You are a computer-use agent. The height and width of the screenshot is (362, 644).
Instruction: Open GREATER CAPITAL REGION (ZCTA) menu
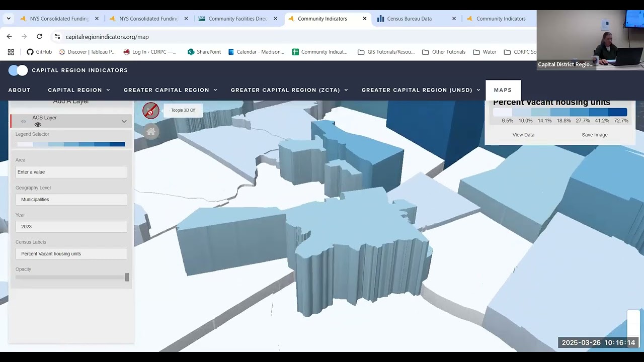click(x=289, y=90)
